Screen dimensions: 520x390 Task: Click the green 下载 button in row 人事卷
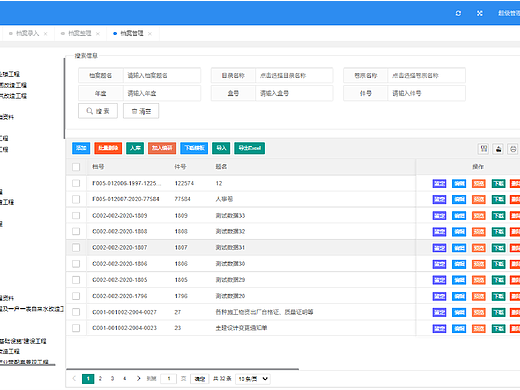coord(498,199)
